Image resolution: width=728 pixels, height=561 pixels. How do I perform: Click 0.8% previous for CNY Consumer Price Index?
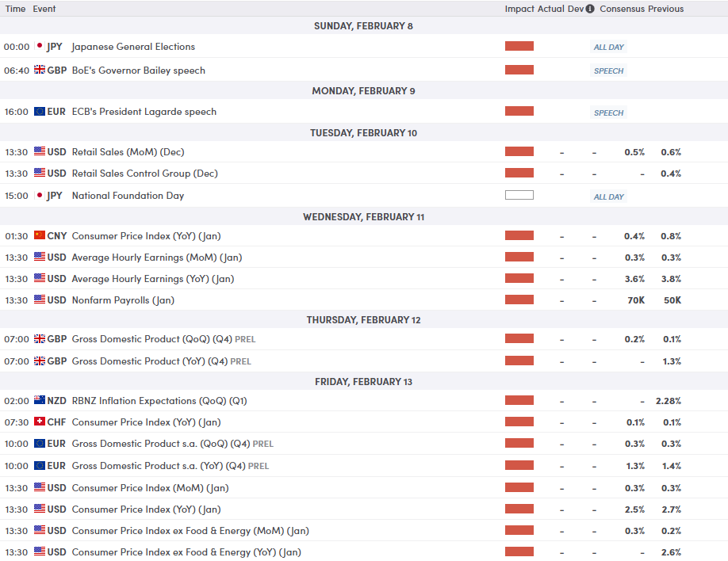click(672, 236)
